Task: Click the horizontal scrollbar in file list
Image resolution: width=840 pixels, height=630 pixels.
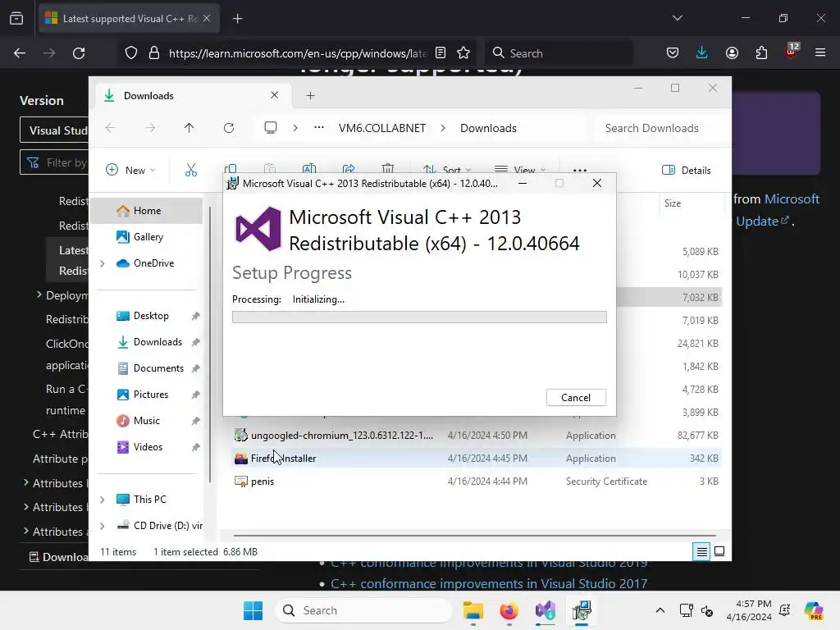Action: pos(475,535)
